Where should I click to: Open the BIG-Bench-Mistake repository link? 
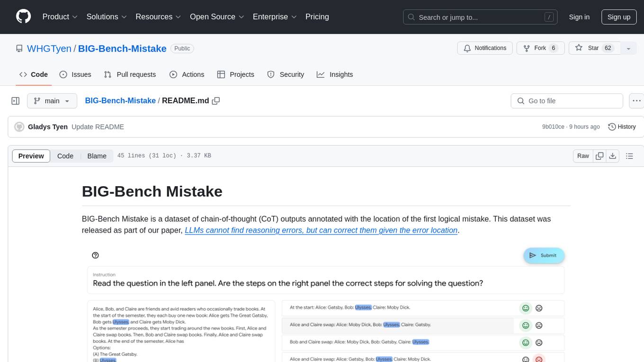(x=122, y=49)
